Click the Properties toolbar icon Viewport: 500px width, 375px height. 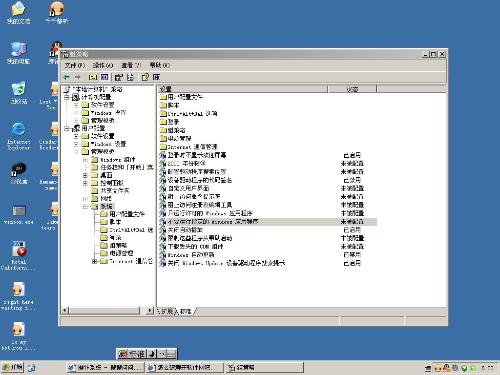click(x=118, y=77)
